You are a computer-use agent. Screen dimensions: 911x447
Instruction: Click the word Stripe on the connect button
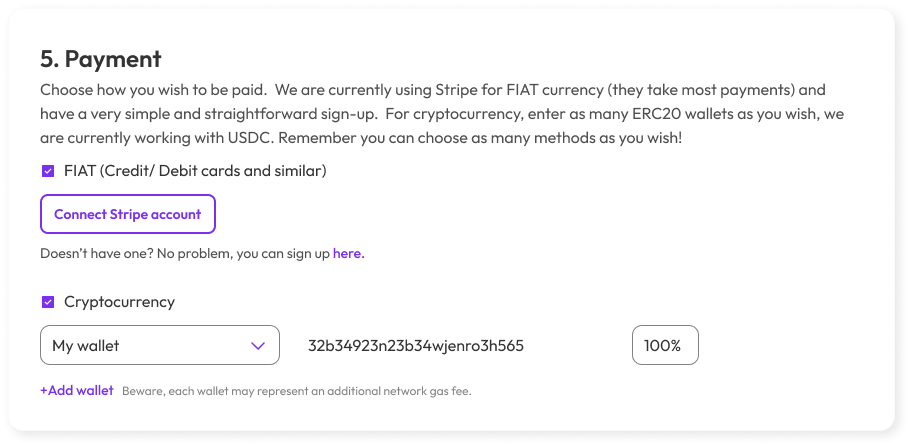tap(132, 214)
